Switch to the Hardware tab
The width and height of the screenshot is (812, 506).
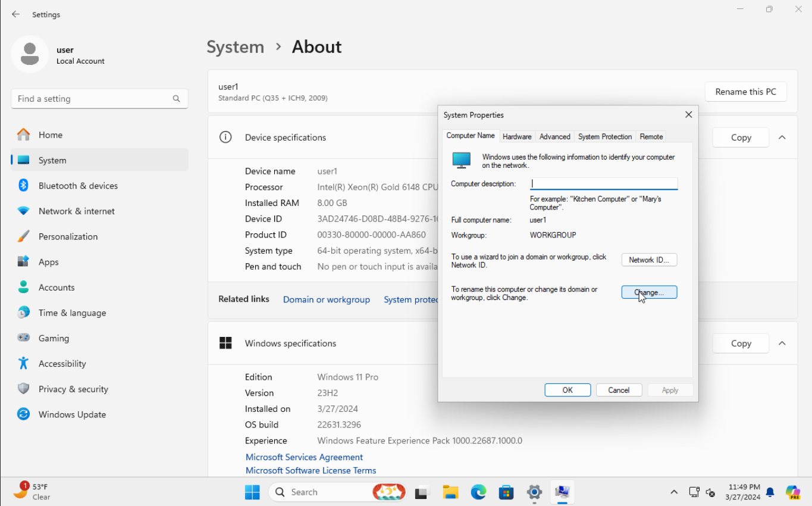517,136
